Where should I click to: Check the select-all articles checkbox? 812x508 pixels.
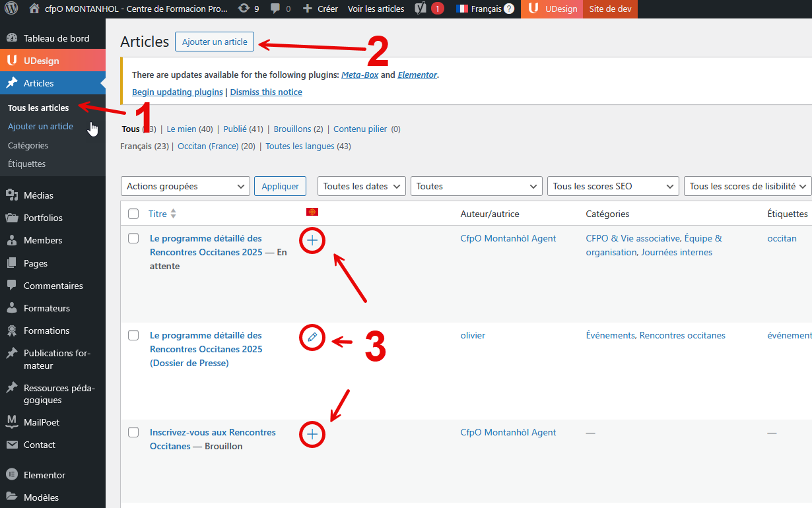click(x=133, y=214)
